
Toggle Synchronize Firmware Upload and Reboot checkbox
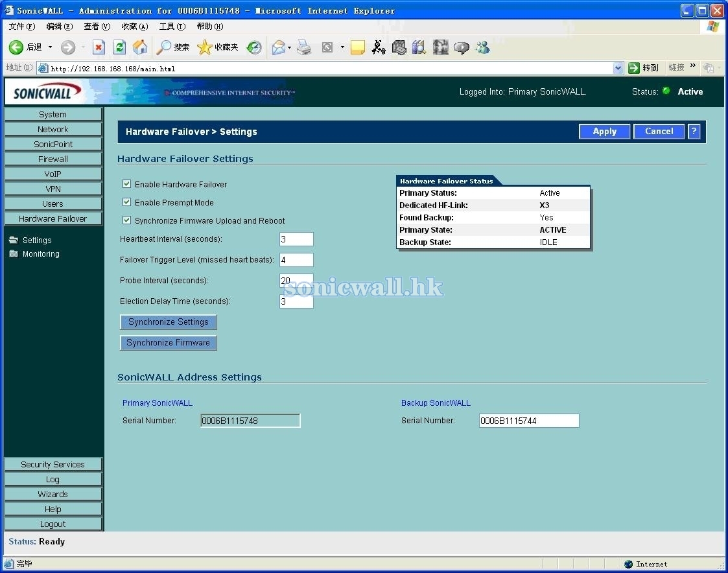pos(126,220)
